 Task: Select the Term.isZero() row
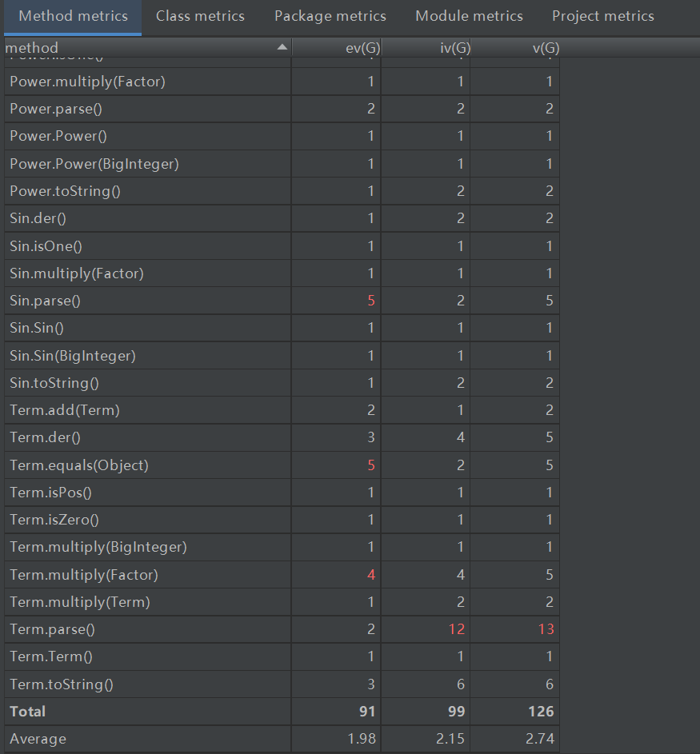282,520
